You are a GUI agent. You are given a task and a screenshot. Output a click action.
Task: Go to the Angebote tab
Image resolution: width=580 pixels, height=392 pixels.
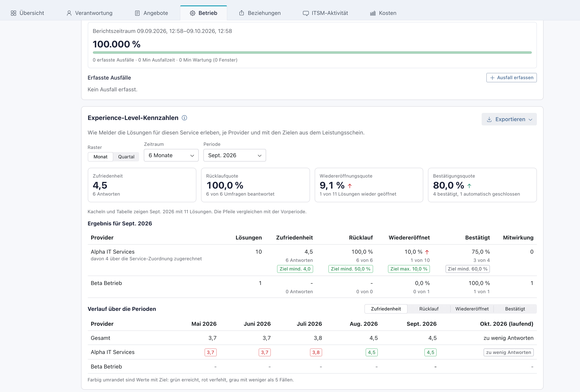coord(151,13)
